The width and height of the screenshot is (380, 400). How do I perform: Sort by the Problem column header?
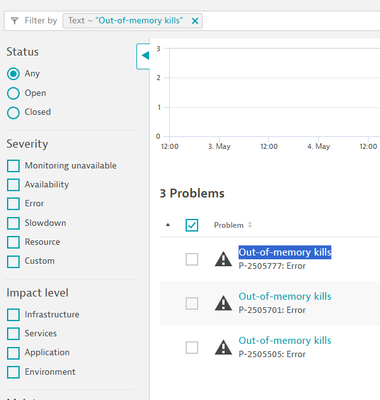point(232,225)
